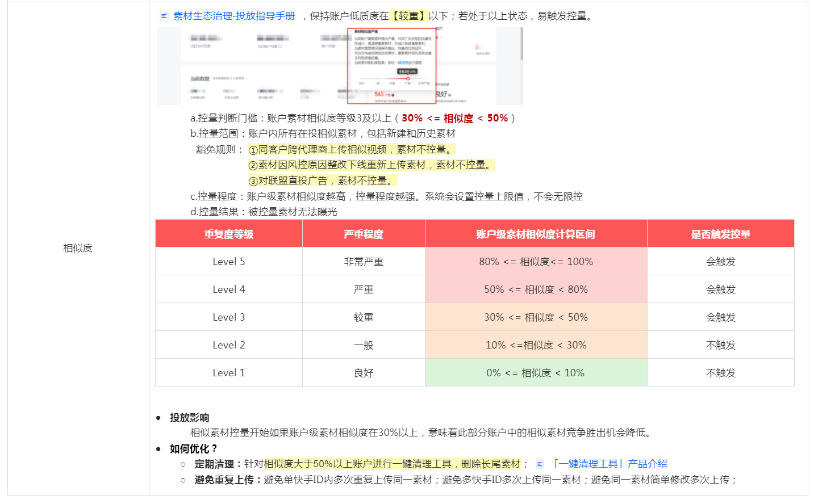Expand the 当前数据 section

201,77
